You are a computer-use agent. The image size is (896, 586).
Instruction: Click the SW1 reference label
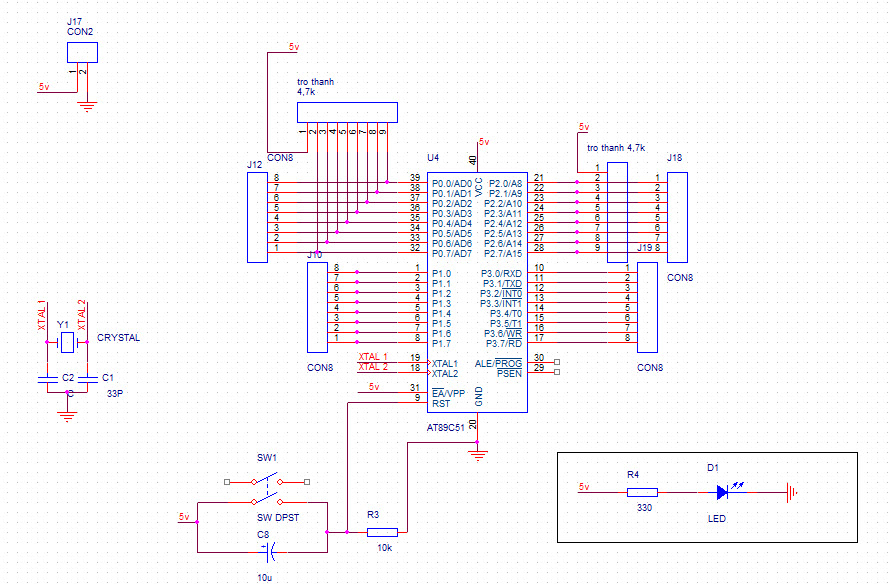[x=267, y=458]
